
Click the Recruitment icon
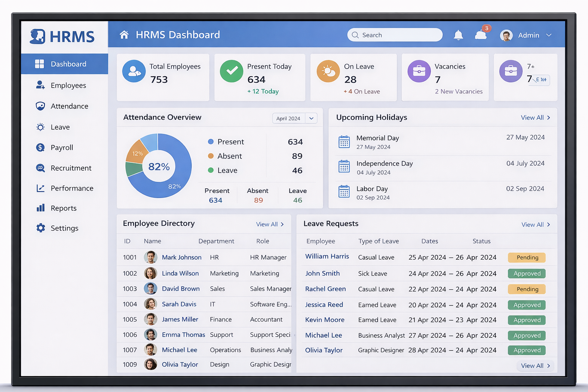(x=40, y=168)
